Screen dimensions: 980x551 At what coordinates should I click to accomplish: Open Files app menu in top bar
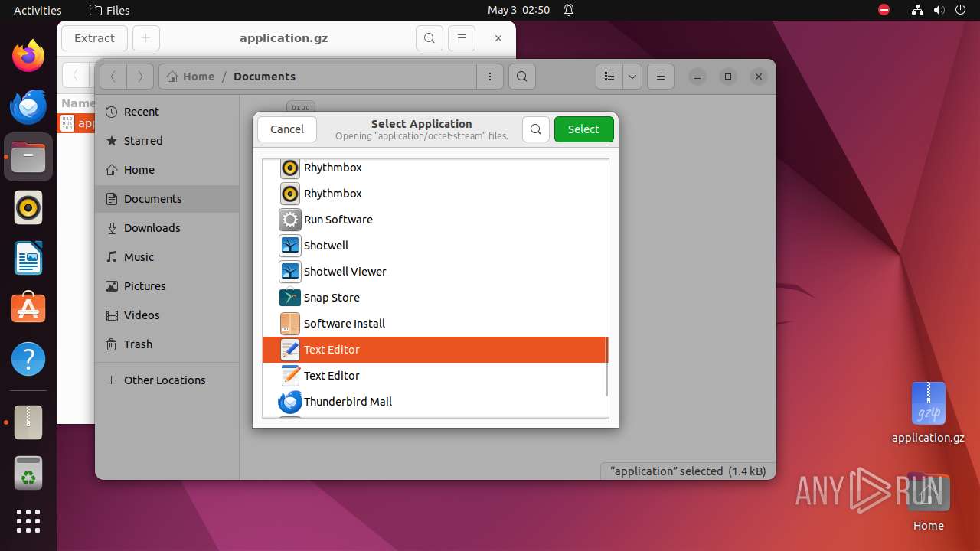coord(109,10)
